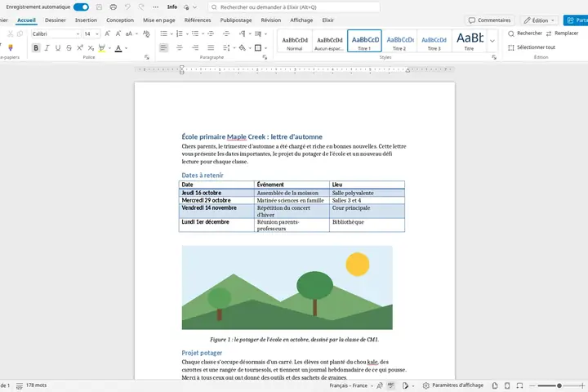Screen dimensions: 588x392
Task: Click the Remplacer button
Action: pos(562,33)
